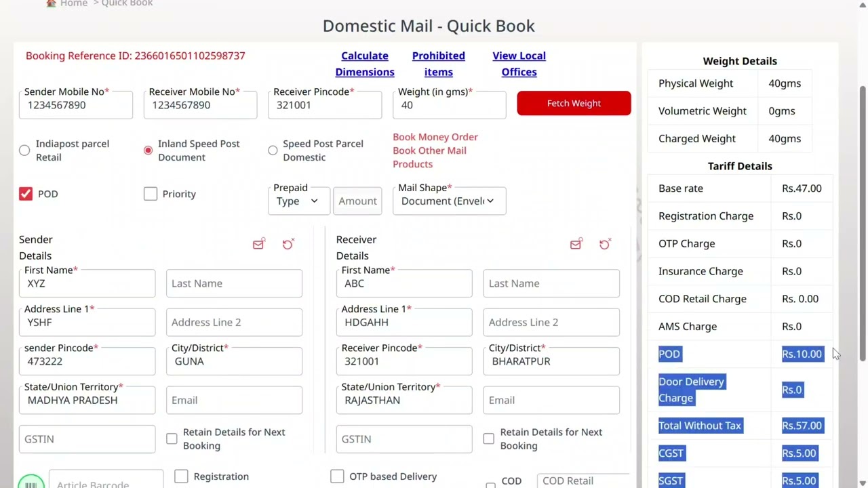
Task: Open View Local Offices link
Action: (x=519, y=64)
